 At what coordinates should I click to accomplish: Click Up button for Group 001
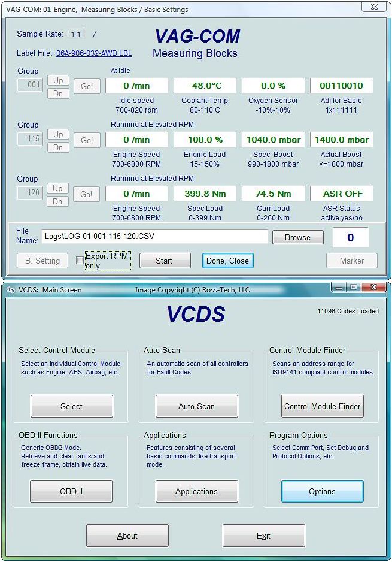[x=58, y=80]
